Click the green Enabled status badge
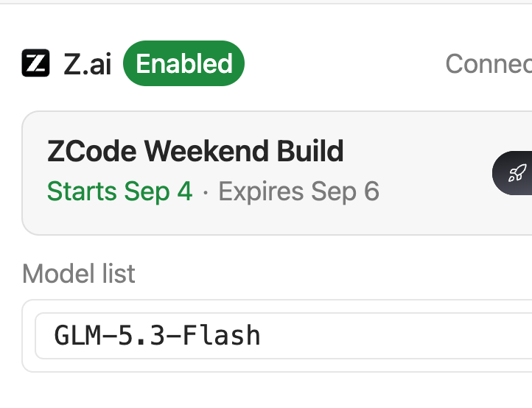The image size is (532, 408). click(183, 63)
